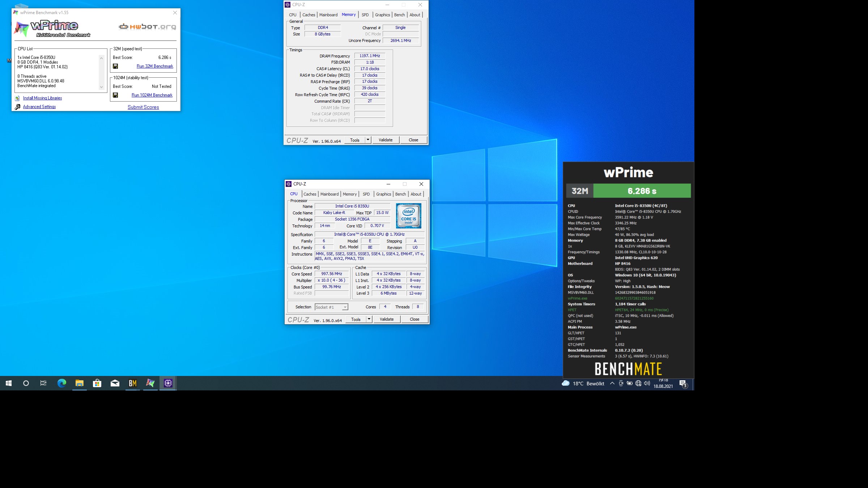Click the Install Missing Libraries icon

coord(17,98)
